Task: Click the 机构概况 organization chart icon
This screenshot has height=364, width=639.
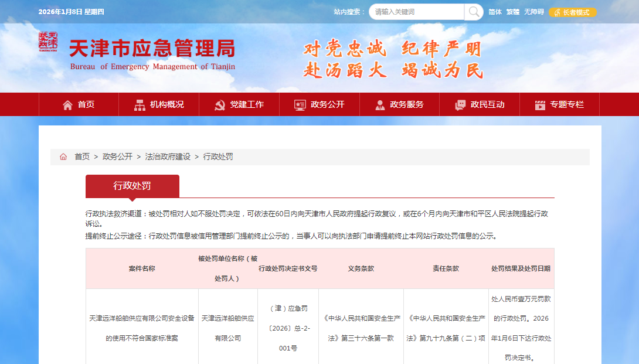Action: click(140, 105)
